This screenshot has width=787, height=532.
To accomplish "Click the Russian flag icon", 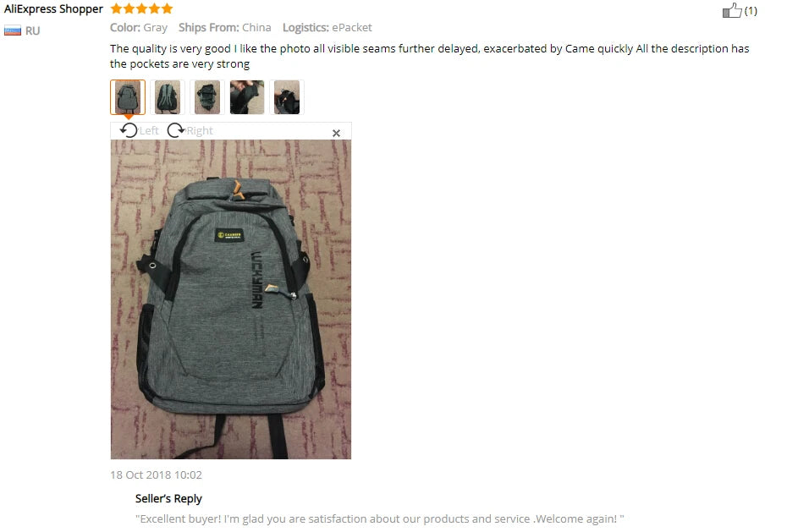I will (13, 30).
